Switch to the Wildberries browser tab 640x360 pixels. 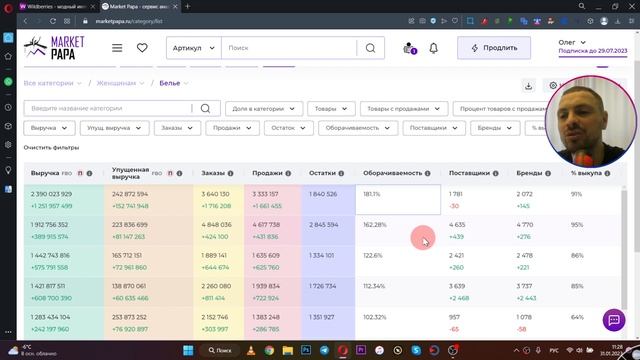click(57, 7)
